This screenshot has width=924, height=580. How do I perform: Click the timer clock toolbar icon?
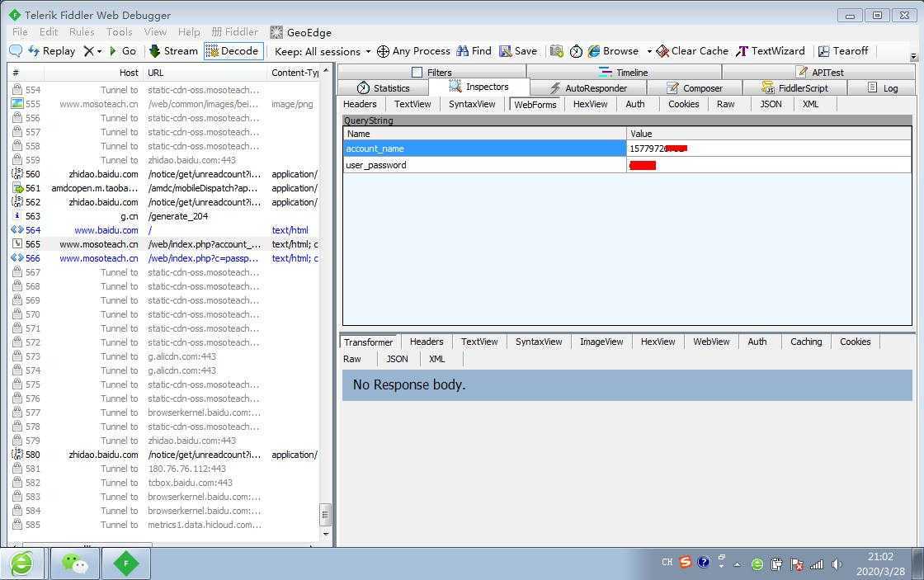(576, 51)
